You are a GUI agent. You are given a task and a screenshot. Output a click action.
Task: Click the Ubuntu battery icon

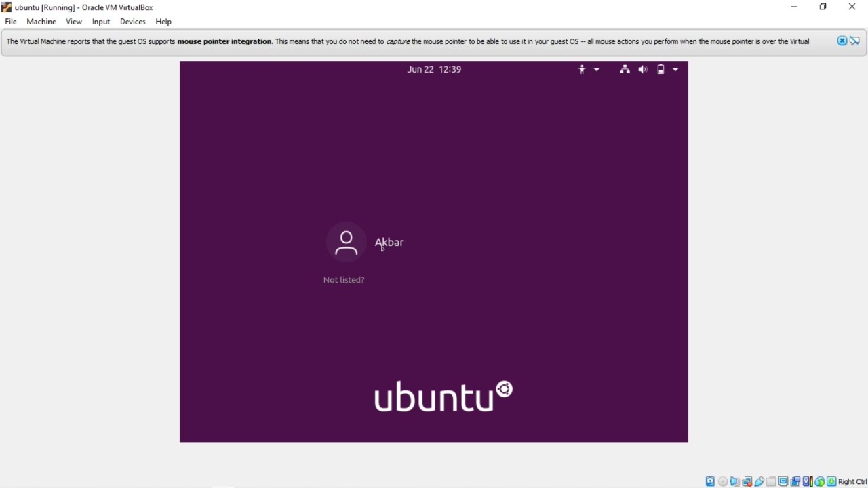(x=660, y=69)
